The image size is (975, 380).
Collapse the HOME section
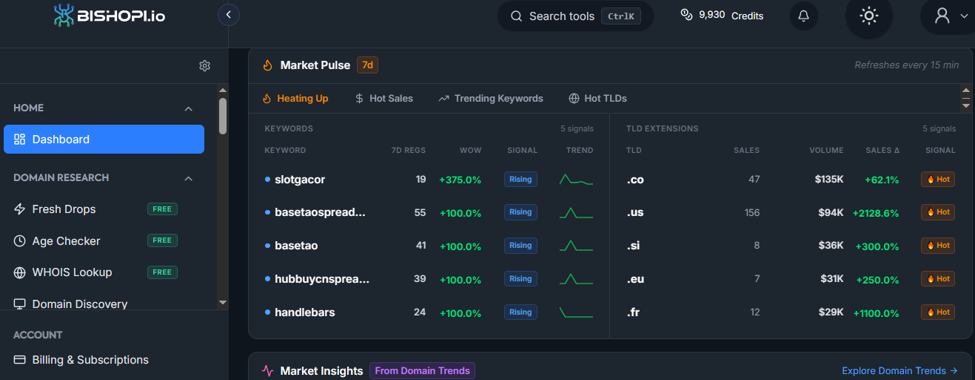[x=188, y=109]
